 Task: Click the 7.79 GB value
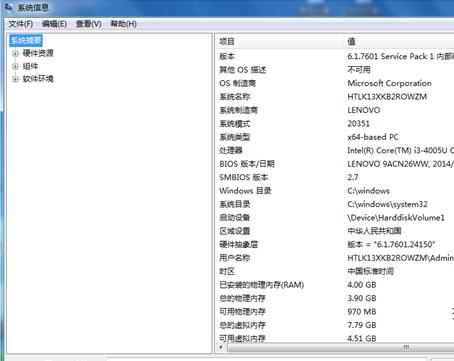362,325
